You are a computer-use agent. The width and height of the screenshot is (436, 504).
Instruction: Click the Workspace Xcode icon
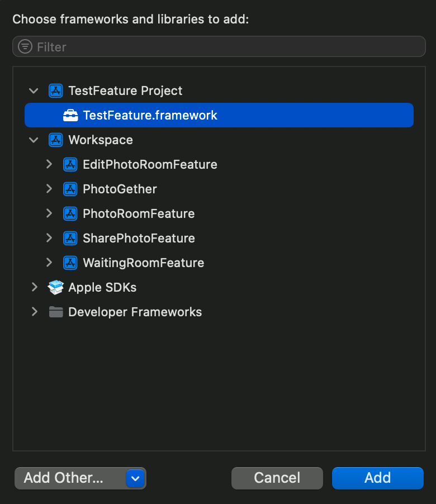[55, 140]
